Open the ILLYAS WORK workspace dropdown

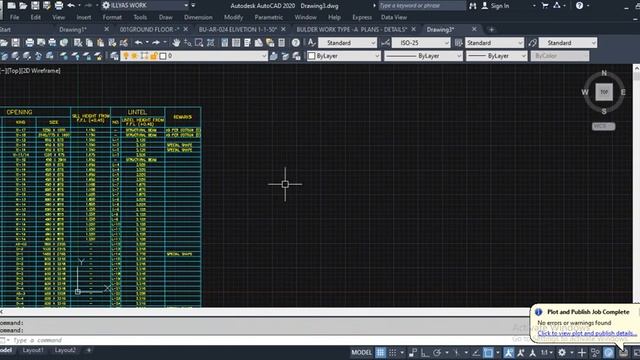[145, 6]
